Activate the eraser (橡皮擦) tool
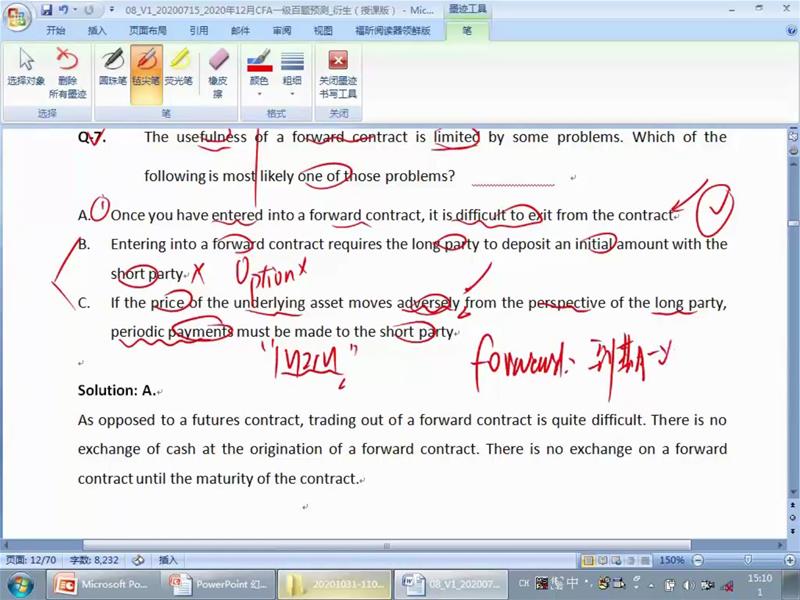 tap(218, 73)
